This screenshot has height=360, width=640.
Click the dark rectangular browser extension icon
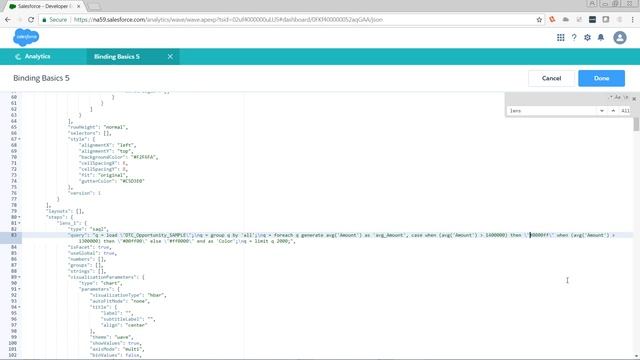coord(592,19)
